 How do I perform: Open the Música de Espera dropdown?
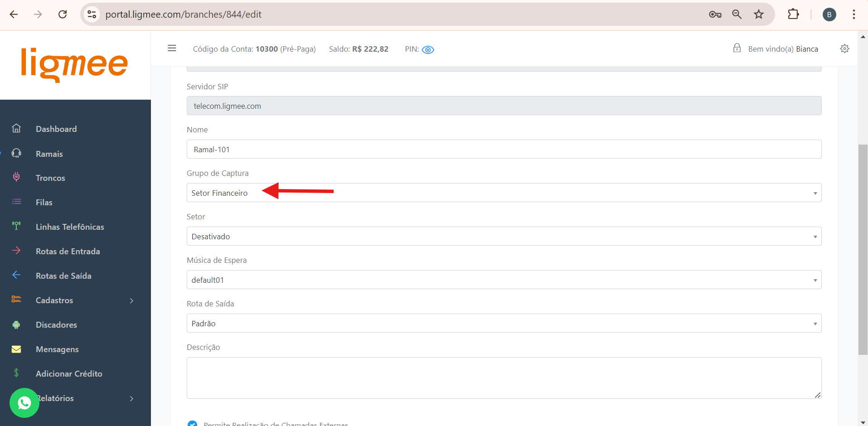click(504, 280)
